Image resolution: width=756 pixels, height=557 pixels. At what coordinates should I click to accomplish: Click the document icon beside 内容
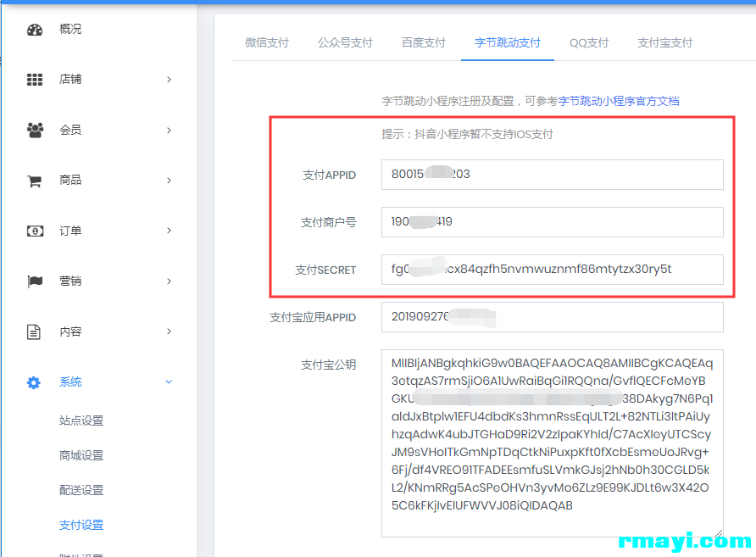click(x=34, y=331)
